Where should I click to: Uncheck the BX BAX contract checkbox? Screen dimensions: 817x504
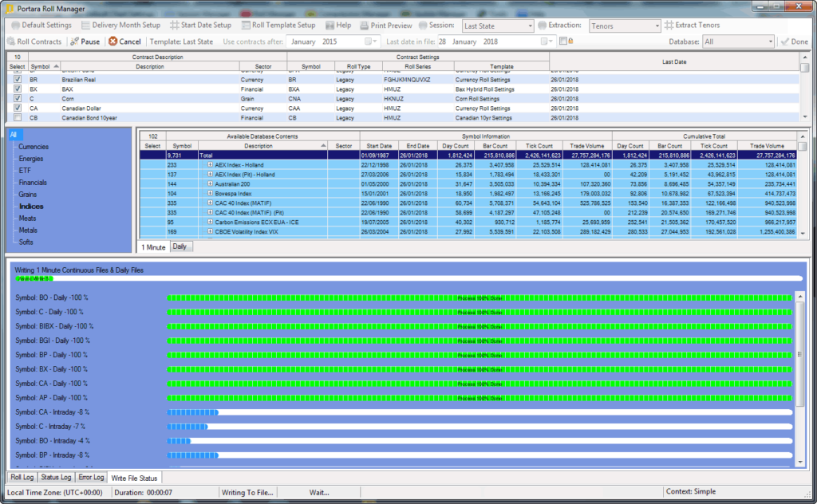18,89
